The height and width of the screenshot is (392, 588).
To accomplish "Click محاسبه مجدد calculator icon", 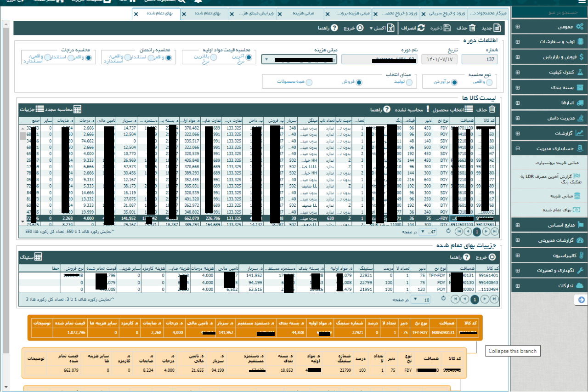I will tap(77, 109).
